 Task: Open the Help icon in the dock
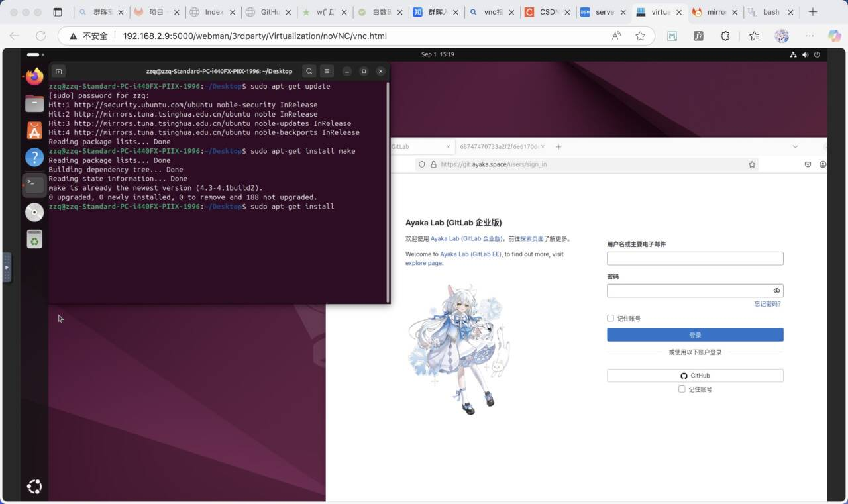coord(34,158)
